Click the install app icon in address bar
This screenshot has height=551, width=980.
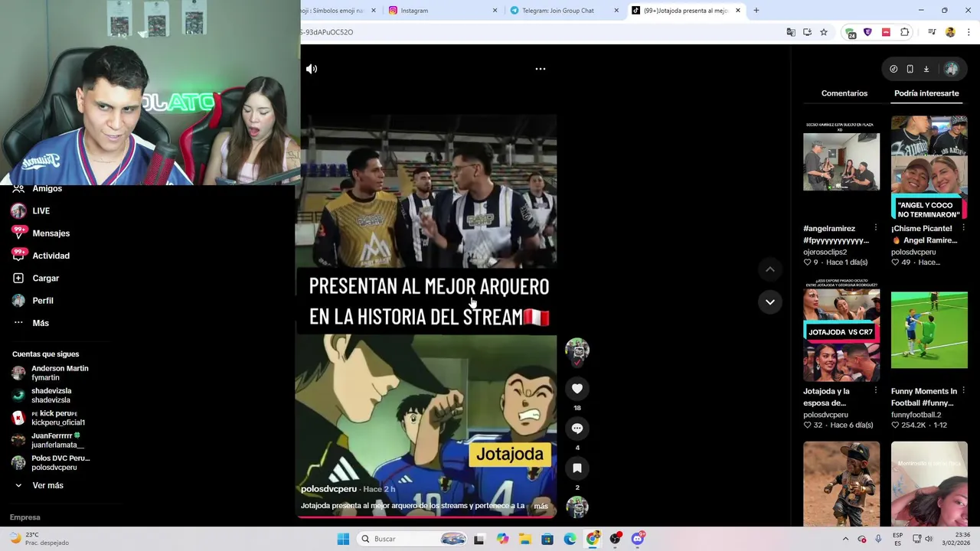(x=807, y=32)
